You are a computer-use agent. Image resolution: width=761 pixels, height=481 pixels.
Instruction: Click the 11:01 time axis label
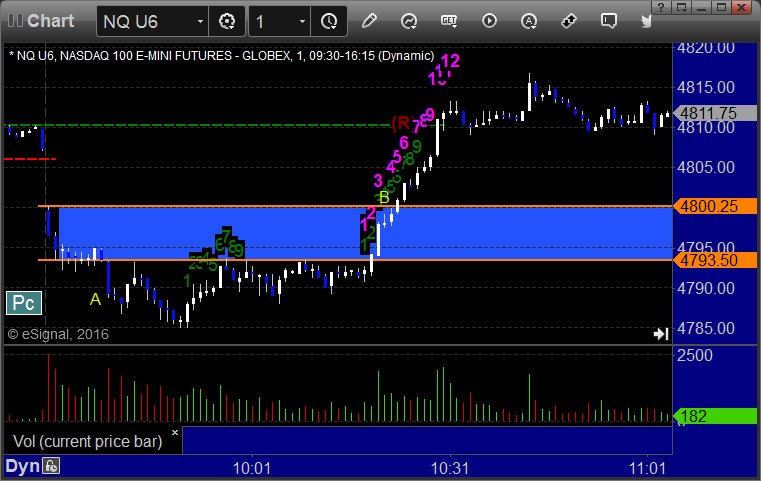tap(647, 468)
